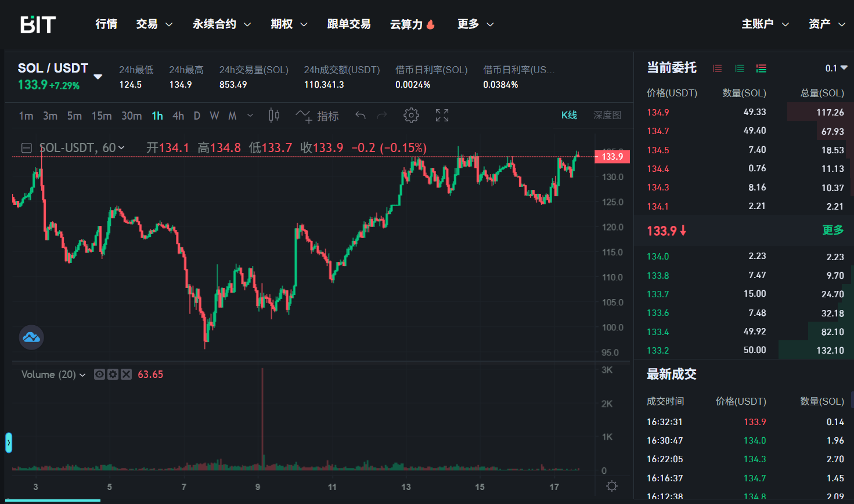The height and width of the screenshot is (504, 854).
Task: Expand the 0.1 price precision dropdown
Action: (836, 69)
